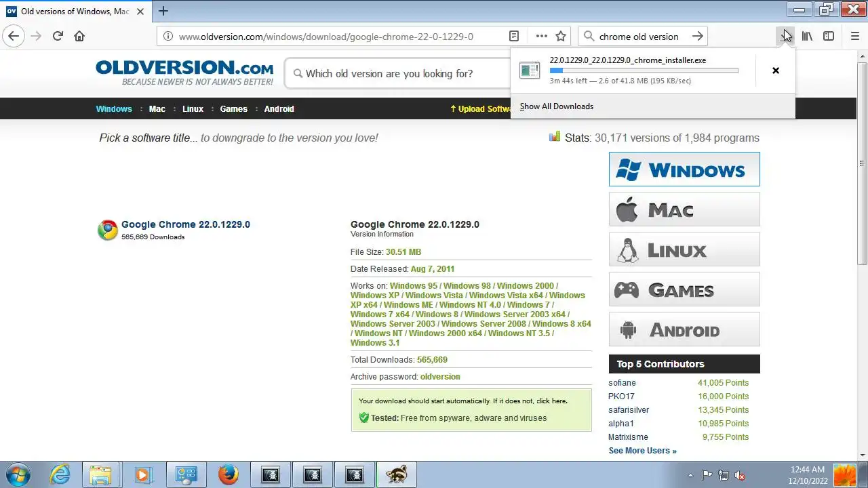This screenshot has width=868, height=488.
Task: Click the File Size 30.51 MB value
Action: pos(403,252)
